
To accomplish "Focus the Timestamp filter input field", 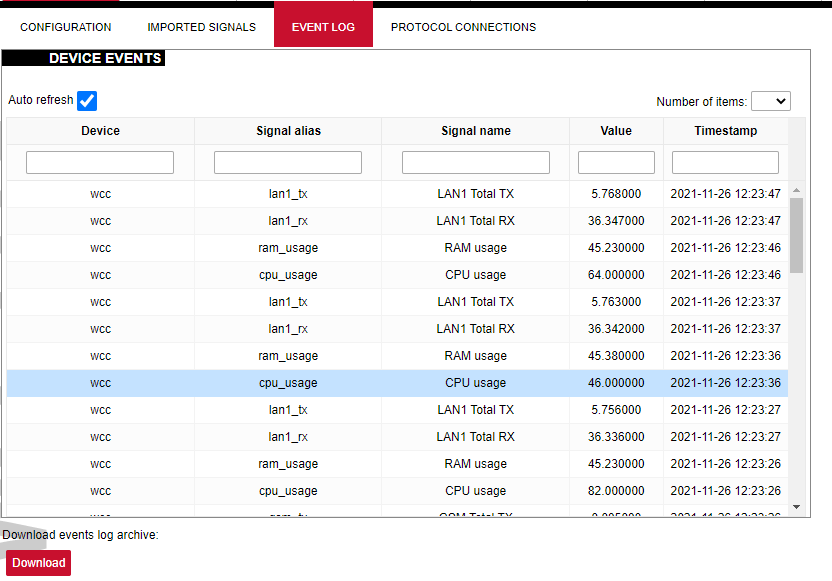I will [725, 162].
